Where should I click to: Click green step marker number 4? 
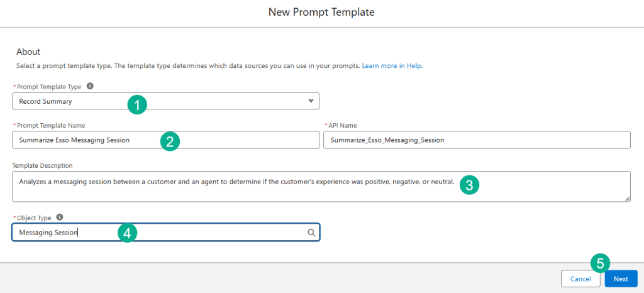(x=127, y=233)
